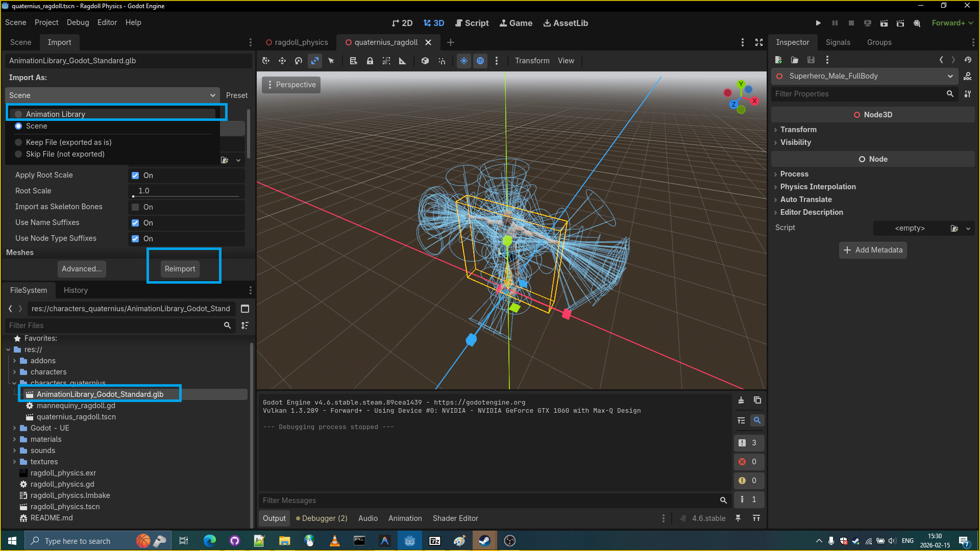Expand the textures folder in FileSystem
The height and width of the screenshot is (551, 980).
(x=14, y=462)
